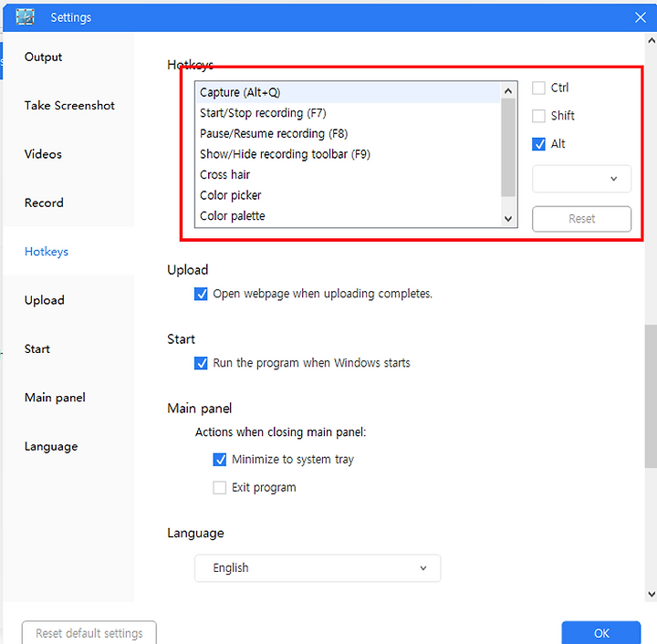Open the Videos settings section

(43, 154)
